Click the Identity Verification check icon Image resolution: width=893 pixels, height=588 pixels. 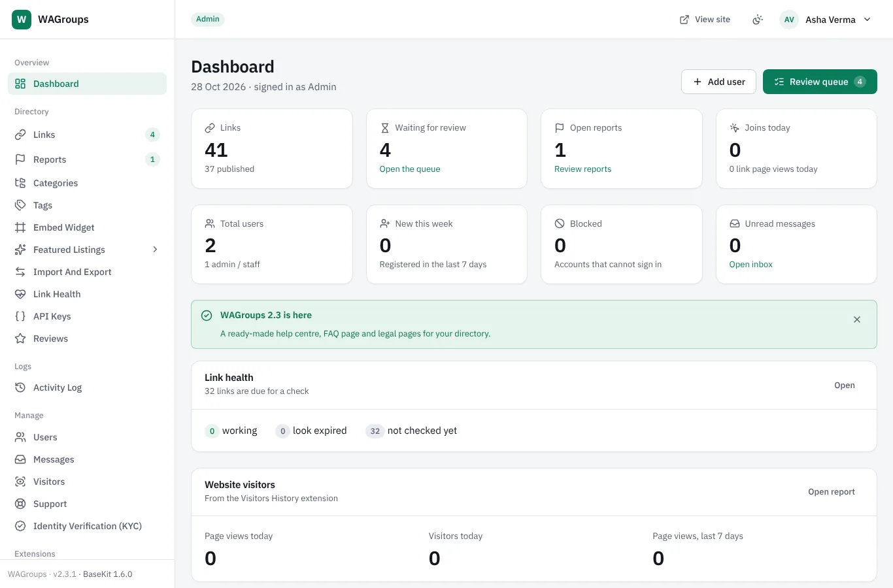click(20, 526)
